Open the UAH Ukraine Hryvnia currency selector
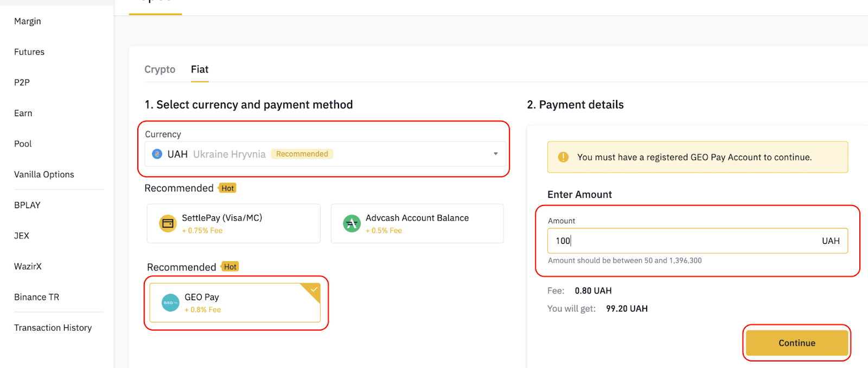This screenshot has height=368, width=868. (x=325, y=154)
